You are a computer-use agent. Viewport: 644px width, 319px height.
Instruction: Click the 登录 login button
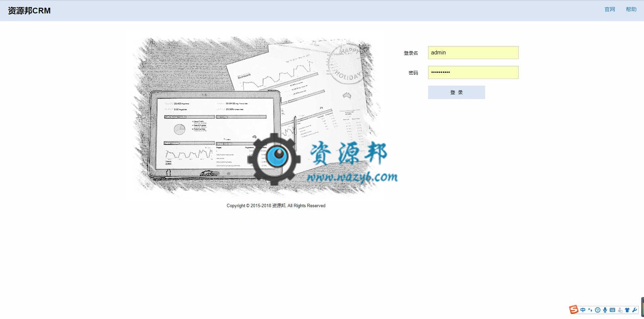(456, 92)
